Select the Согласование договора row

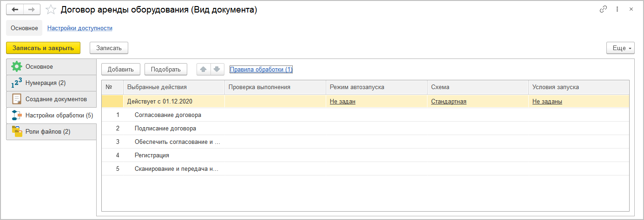[x=168, y=115]
